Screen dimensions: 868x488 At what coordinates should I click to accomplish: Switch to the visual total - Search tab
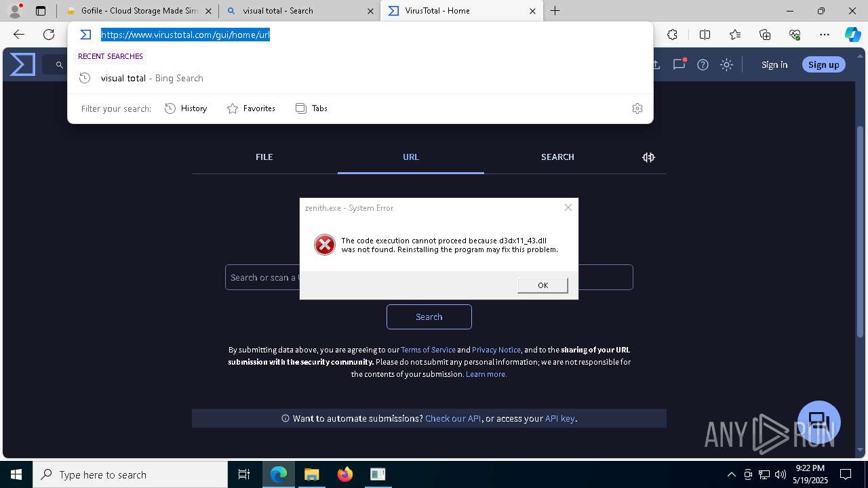tap(300, 11)
